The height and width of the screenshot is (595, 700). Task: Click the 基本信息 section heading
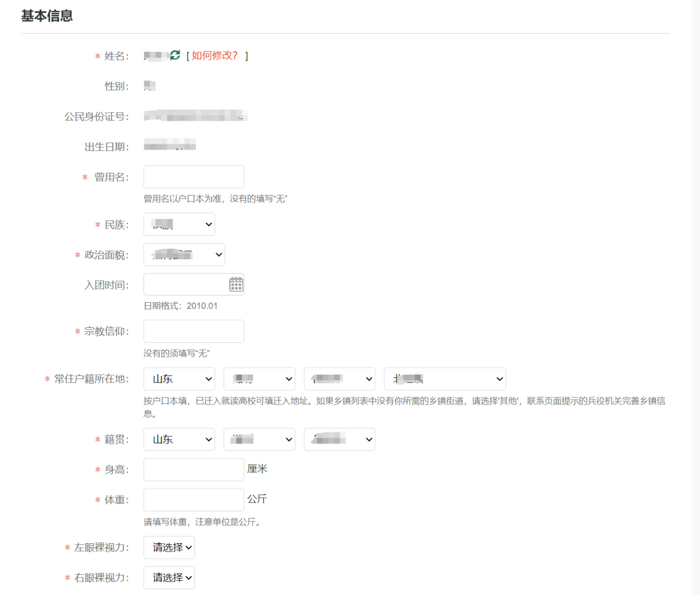[47, 16]
